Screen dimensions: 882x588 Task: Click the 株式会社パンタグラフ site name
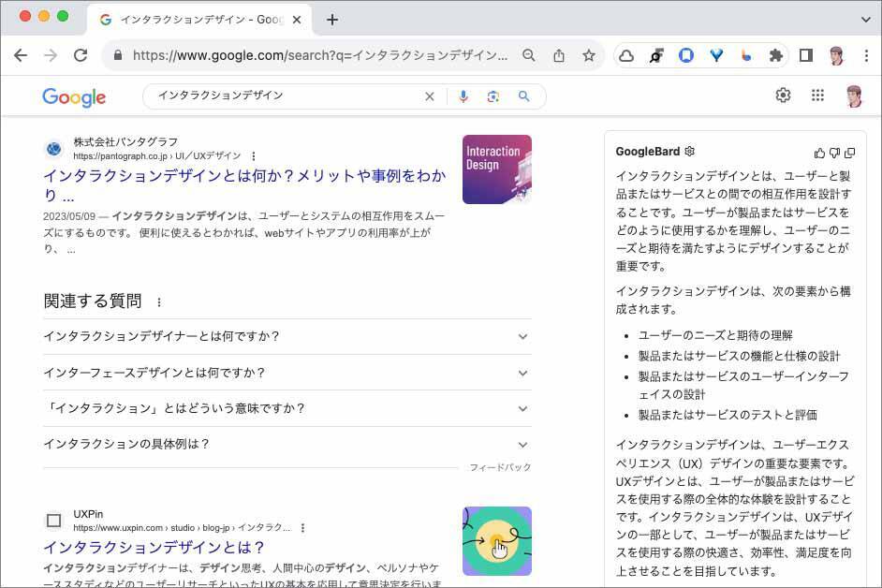[125, 141]
